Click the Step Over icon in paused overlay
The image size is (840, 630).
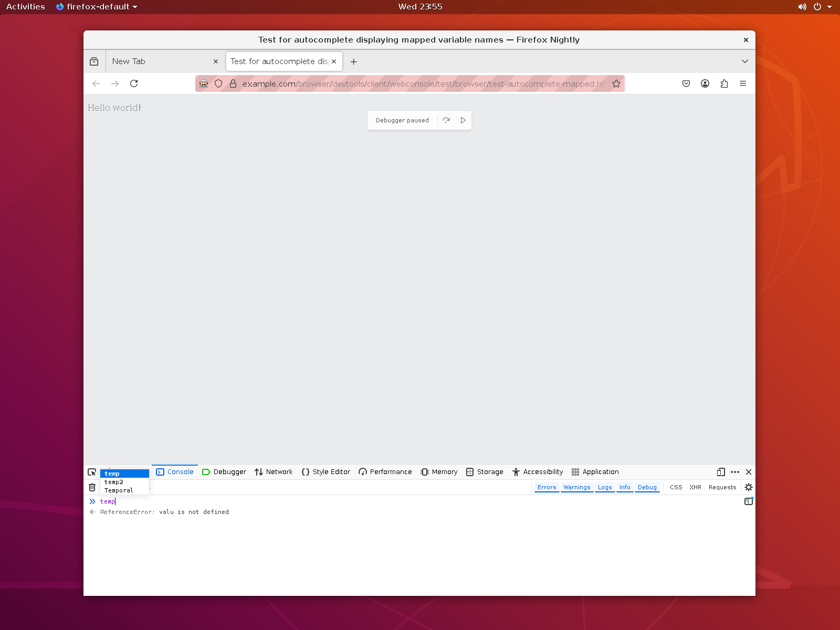446,120
